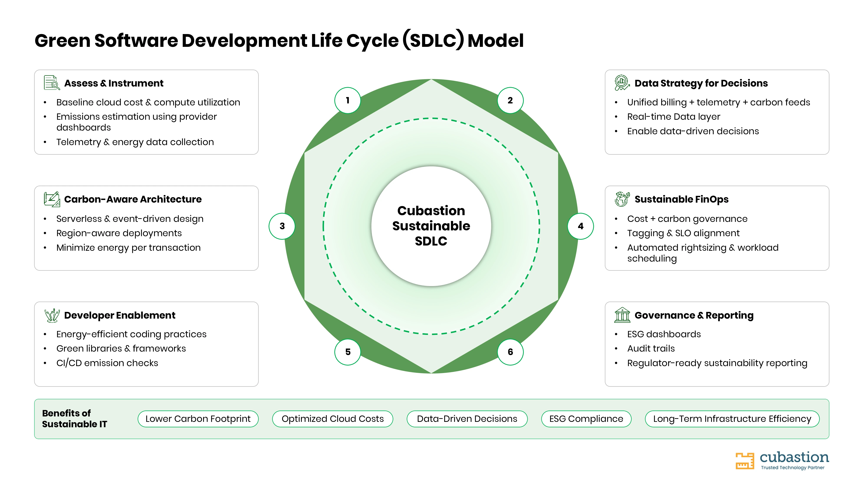Image resolution: width=868 pixels, height=488 pixels.
Task: Click 'Telemetry & energy data collection' bullet
Action: pos(135,142)
